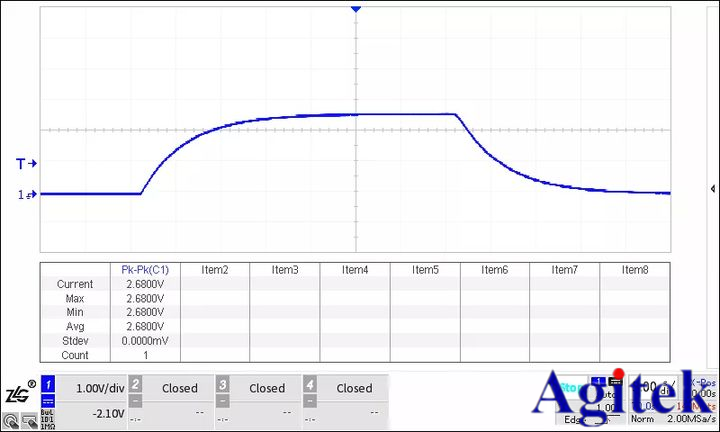Expand the side panel arrow on right edge

click(x=712, y=188)
